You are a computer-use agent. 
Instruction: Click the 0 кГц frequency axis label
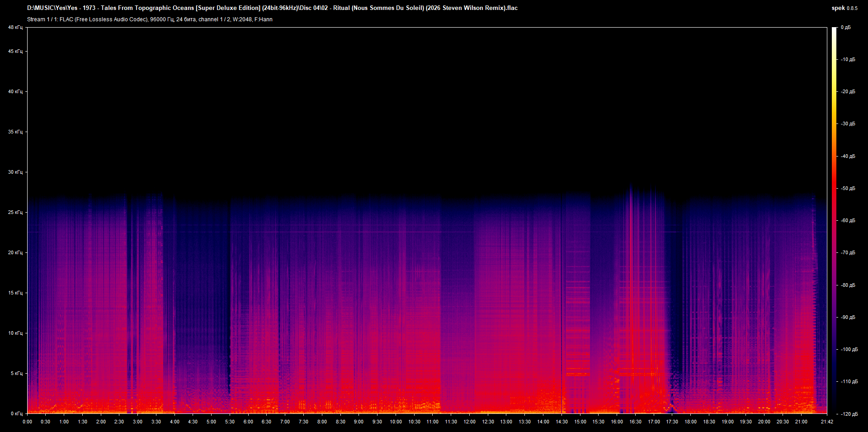[x=17, y=413]
